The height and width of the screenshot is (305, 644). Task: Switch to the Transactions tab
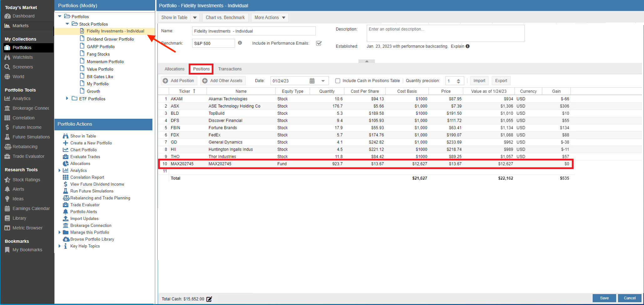point(230,69)
